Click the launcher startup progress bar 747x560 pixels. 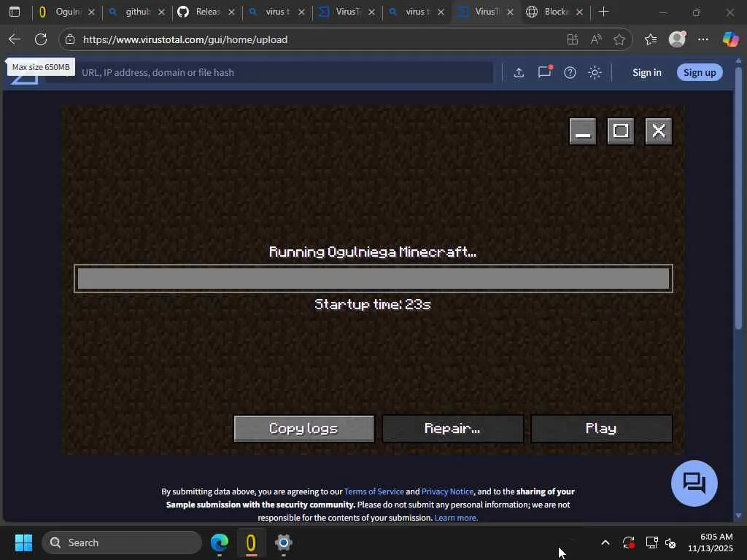[x=373, y=279]
